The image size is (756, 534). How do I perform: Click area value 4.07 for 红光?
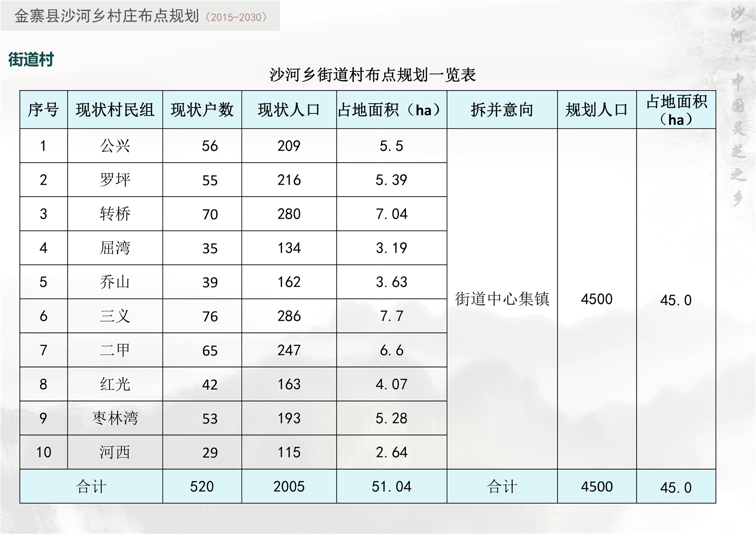tap(392, 384)
